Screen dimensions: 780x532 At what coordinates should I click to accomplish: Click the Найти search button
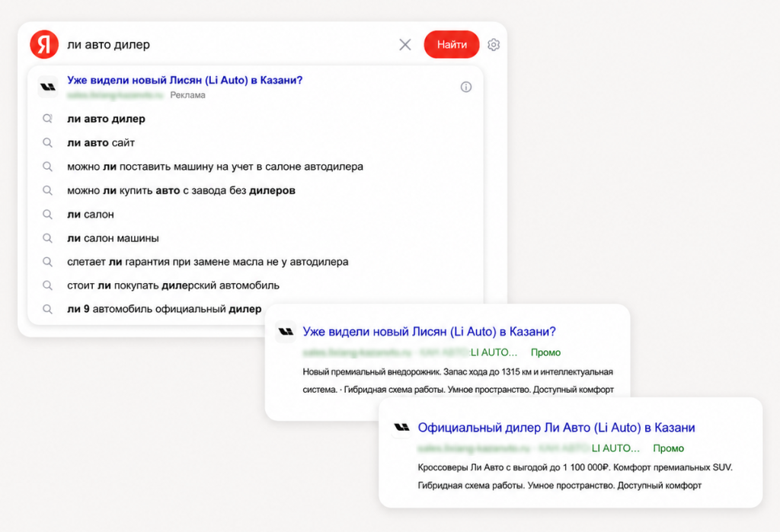pos(451,45)
